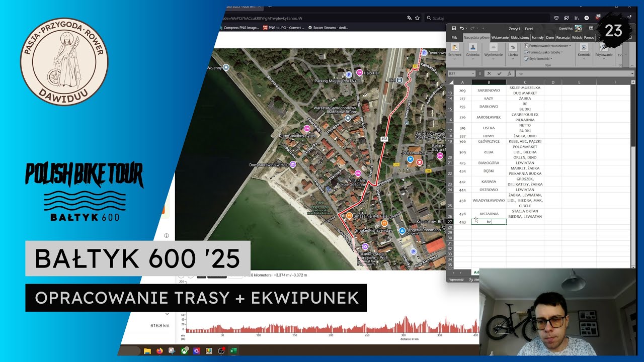Click the Firefox library icon
644x362 pixels.
[577, 18]
